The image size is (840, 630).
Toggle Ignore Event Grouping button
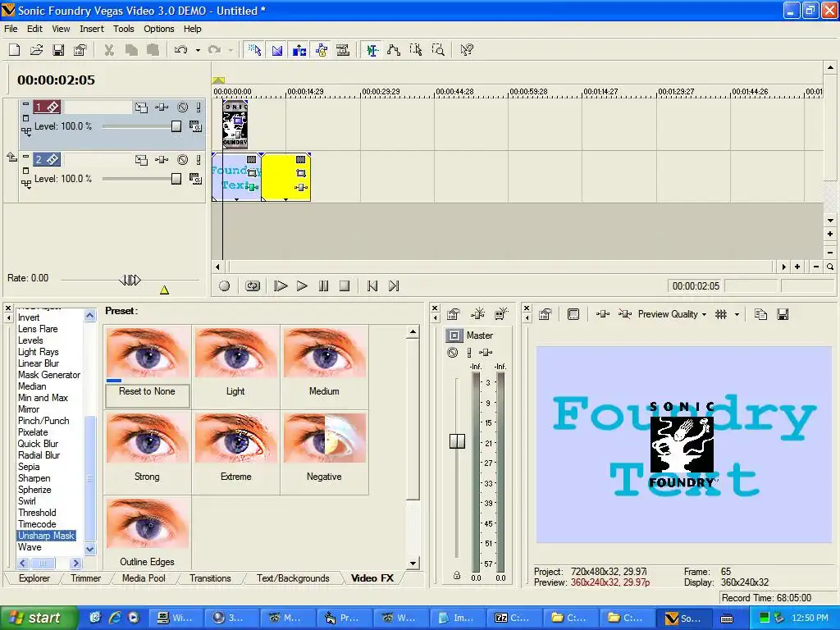(343, 50)
